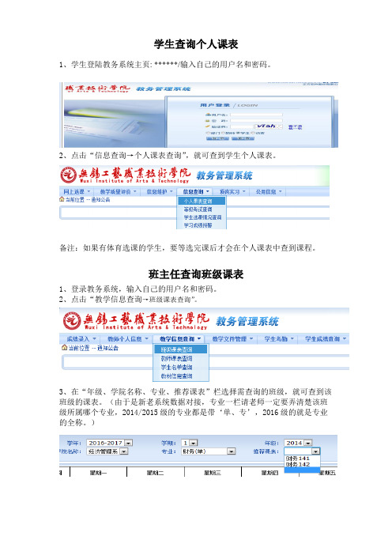Open the 网上选课 menu
The width and height of the screenshot is (392, 555).
click(x=77, y=191)
